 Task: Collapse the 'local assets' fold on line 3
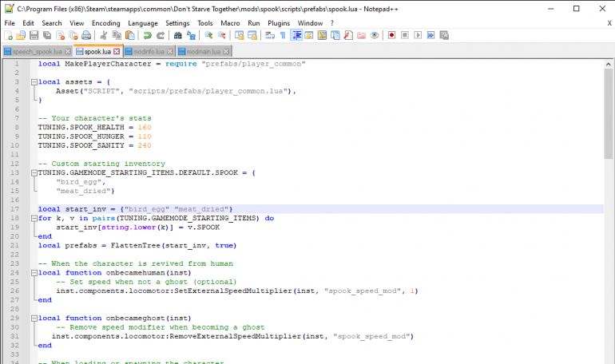point(34,82)
